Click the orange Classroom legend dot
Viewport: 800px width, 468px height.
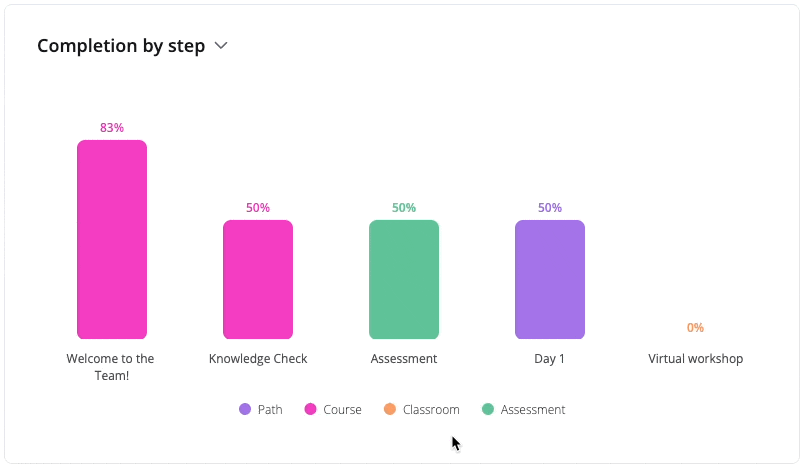click(x=390, y=409)
